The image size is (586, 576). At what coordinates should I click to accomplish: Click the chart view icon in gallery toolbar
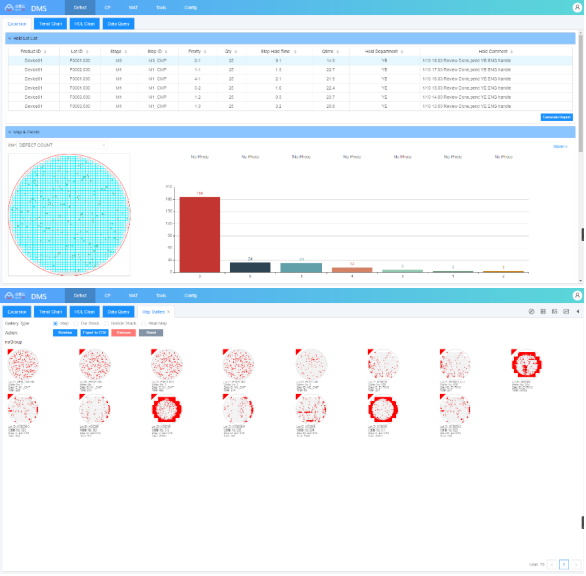coord(566,312)
